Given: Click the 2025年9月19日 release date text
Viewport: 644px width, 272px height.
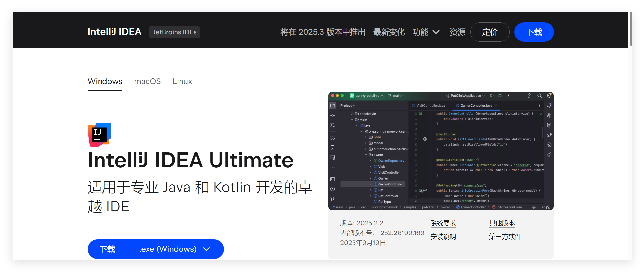Looking at the screenshot, I should point(363,243).
